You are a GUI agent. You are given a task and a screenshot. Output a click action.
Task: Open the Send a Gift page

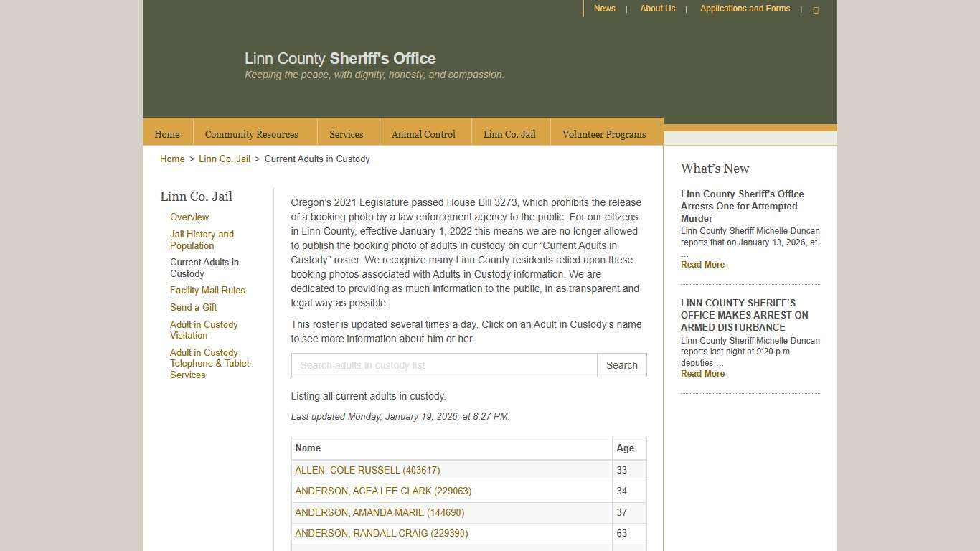(x=193, y=307)
